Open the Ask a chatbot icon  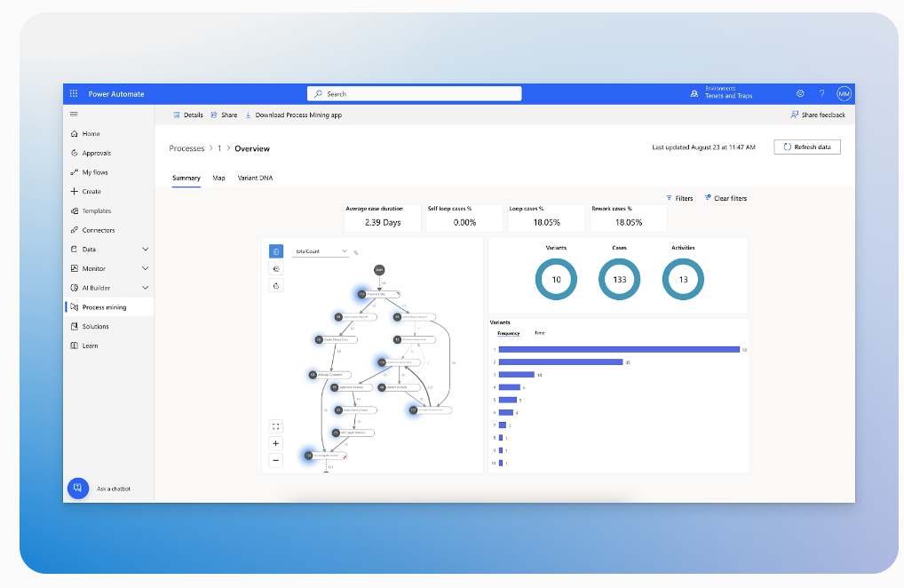(78, 488)
